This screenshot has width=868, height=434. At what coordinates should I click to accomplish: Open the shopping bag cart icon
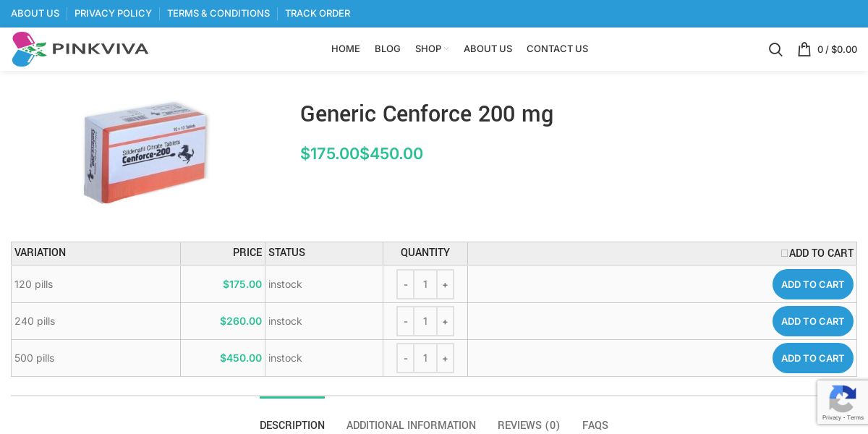(x=804, y=49)
